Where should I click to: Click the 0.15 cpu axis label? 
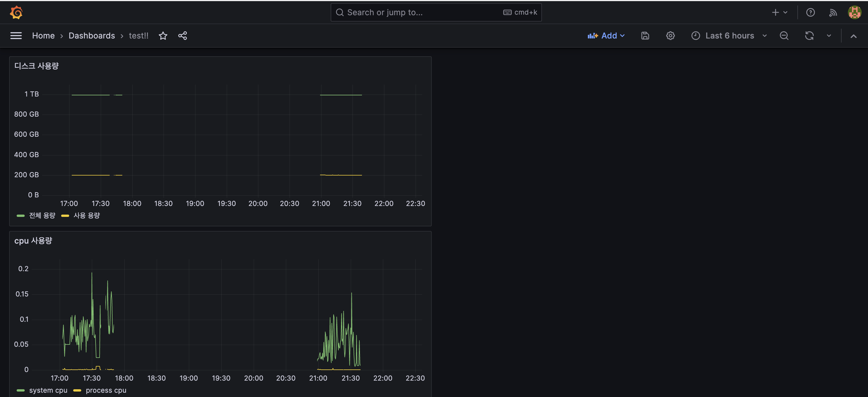tap(22, 294)
